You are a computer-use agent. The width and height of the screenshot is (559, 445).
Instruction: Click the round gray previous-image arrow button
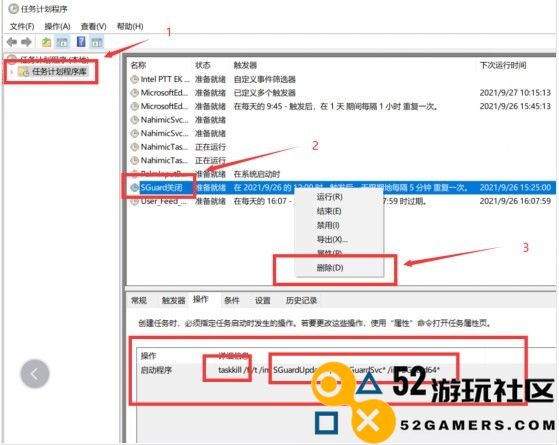35,374
